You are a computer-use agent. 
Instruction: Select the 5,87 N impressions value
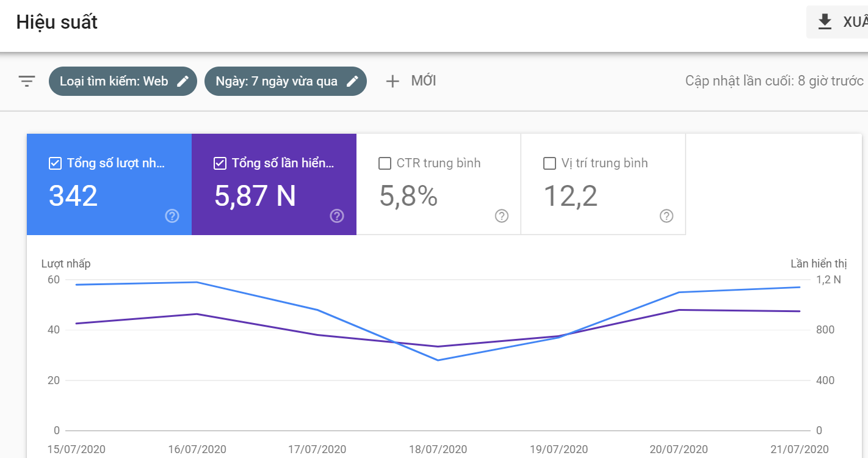click(255, 196)
